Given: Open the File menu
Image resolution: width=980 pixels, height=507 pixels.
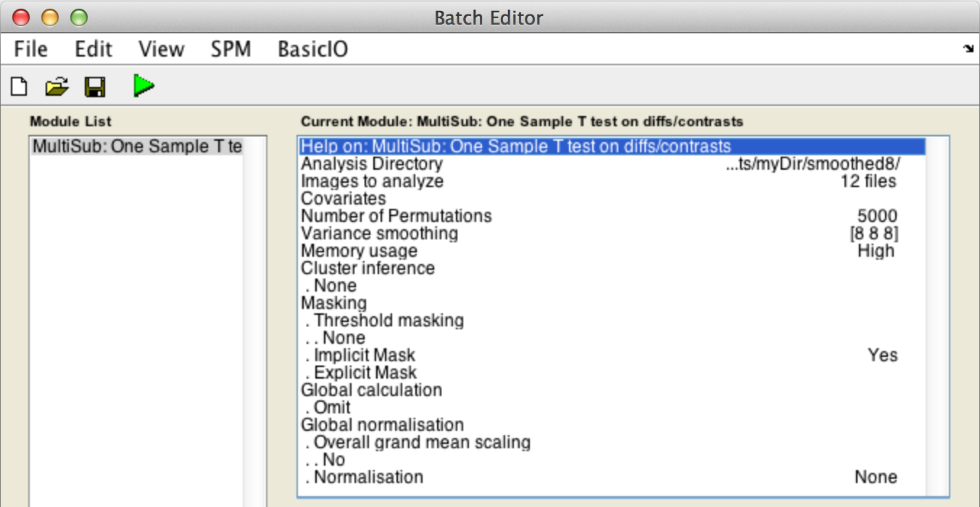Looking at the screenshot, I should point(30,49).
